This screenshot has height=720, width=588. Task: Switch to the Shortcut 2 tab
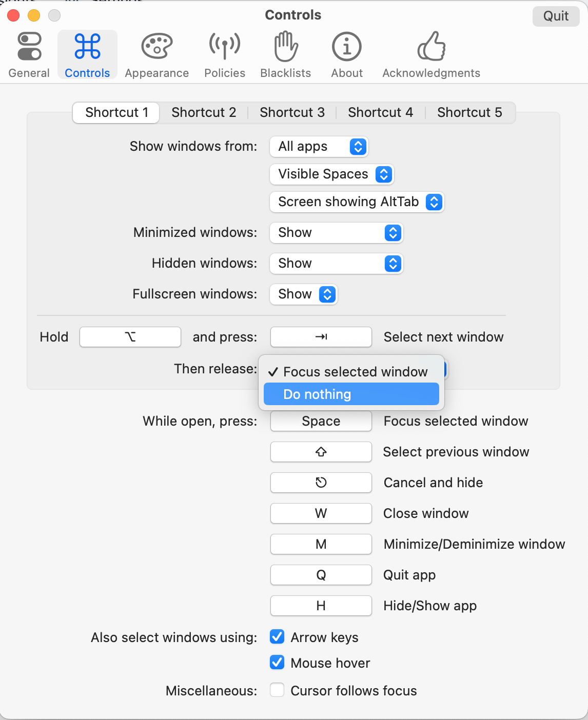pos(204,112)
